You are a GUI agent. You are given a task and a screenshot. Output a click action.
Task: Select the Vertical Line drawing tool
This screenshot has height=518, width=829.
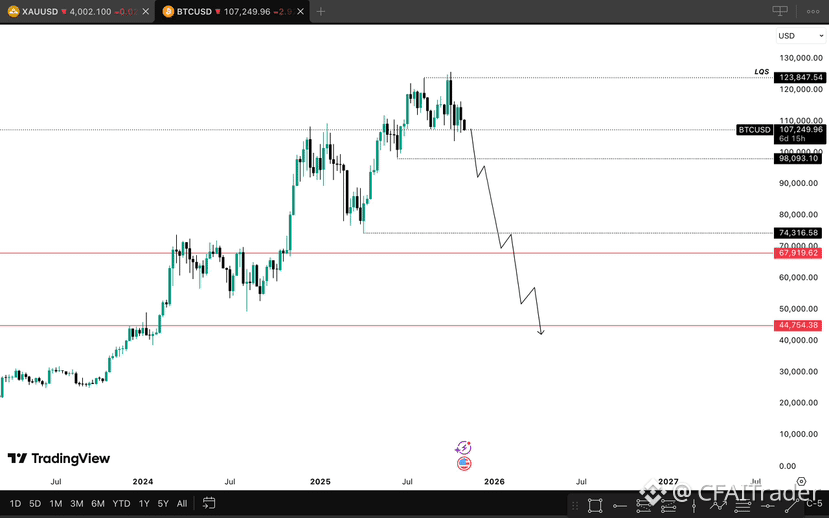(x=694, y=506)
